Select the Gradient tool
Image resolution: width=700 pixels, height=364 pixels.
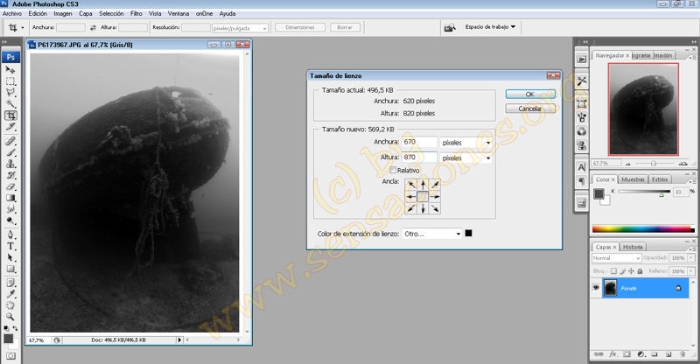(x=10, y=198)
